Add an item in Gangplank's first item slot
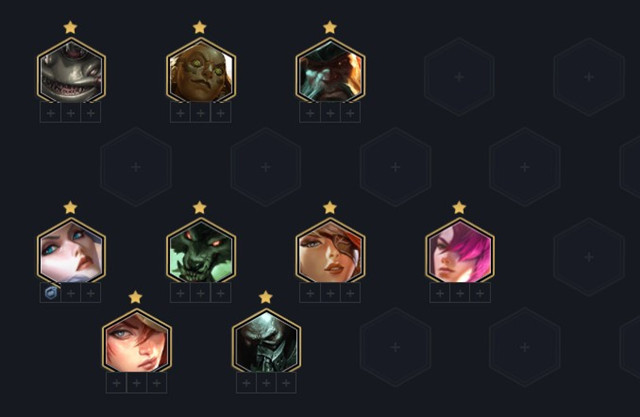This screenshot has width=640, height=417. coord(310,113)
